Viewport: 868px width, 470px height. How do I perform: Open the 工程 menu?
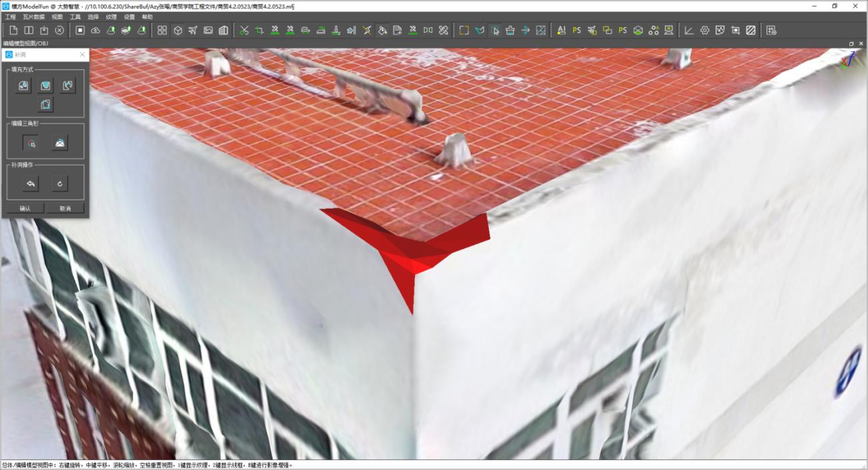[10, 17]
